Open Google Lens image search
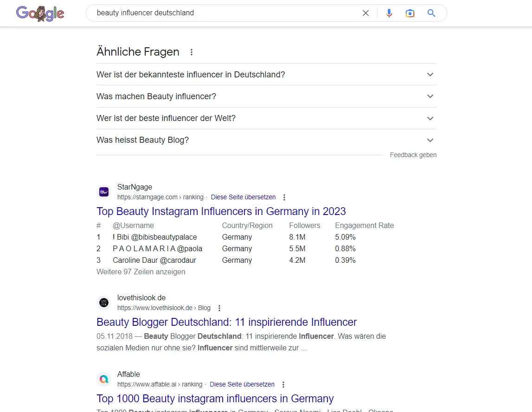The width and height of the screenshot is (532, 412). (x=410, y=13)
